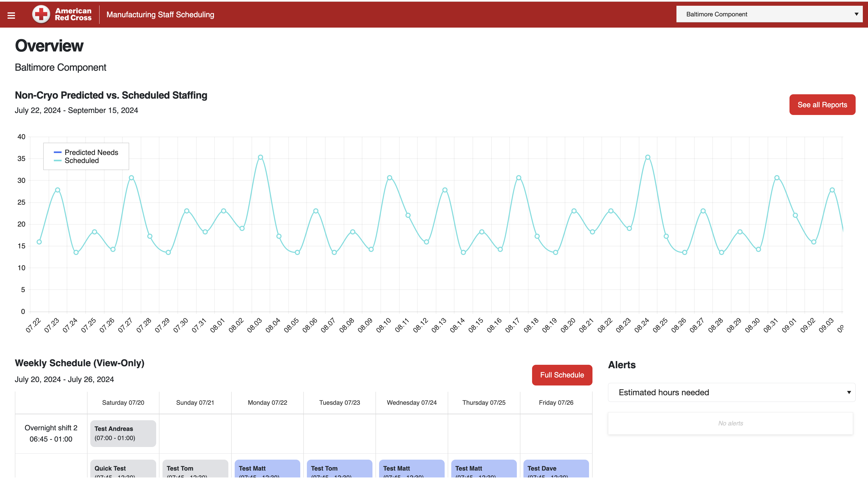Click the Monday 07/22 column header
This screenshot has width=868, height=495.
tap(267, 402)
